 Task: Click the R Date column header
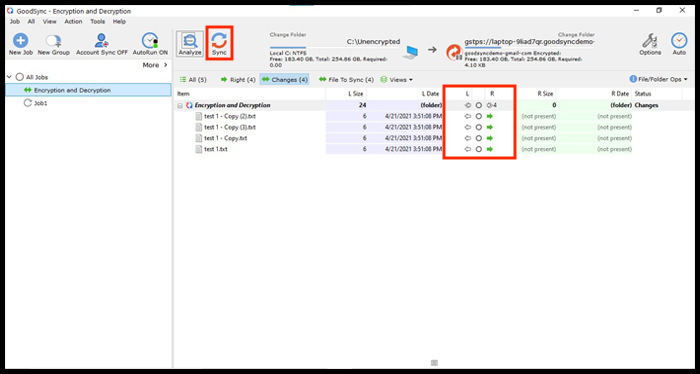(x=594, y=94)
